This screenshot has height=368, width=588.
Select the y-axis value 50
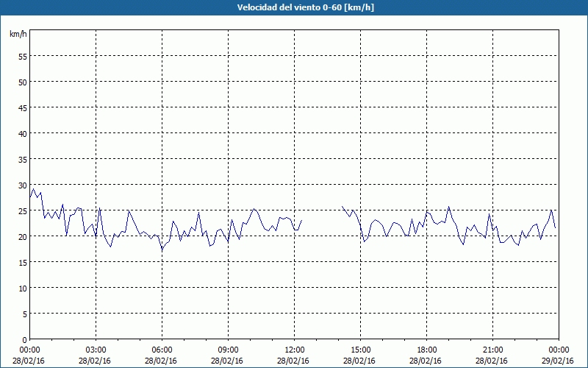pos(23,82)
